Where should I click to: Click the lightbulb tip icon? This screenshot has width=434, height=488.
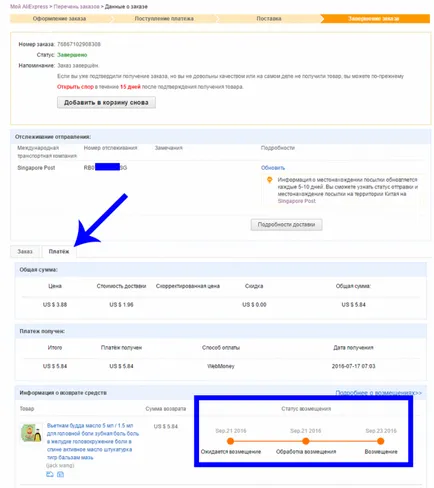pos(269,180)
